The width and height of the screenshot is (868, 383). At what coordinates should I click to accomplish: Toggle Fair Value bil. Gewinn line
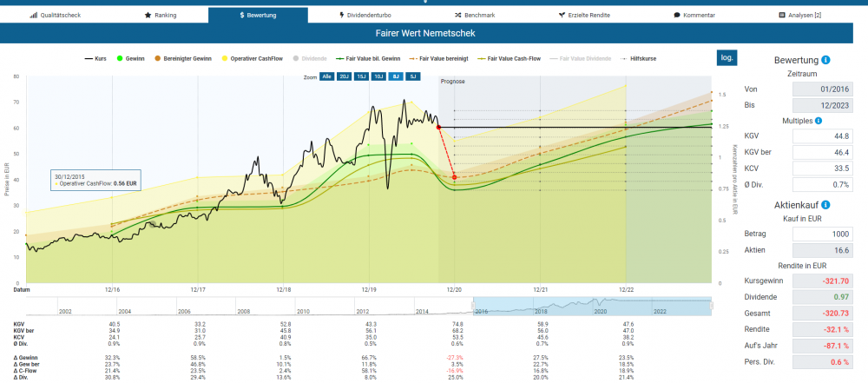pyautogui.click(x=369, y=58)
